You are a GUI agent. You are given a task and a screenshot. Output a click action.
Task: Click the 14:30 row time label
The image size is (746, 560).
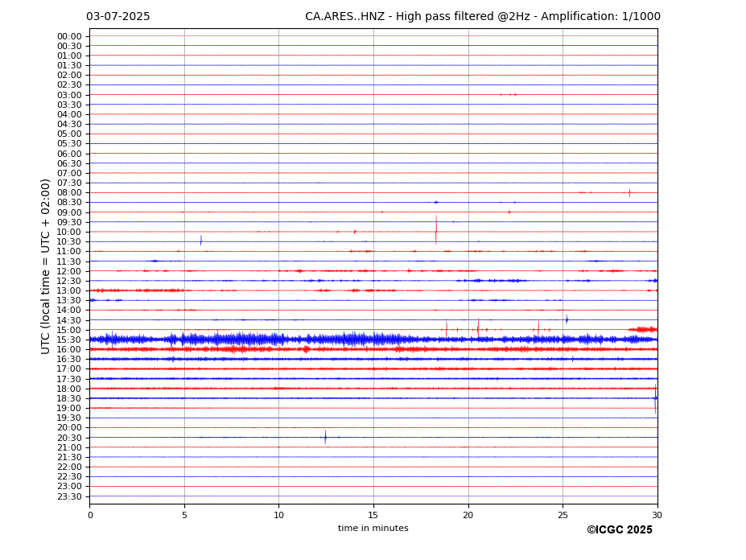click(69, 320)
